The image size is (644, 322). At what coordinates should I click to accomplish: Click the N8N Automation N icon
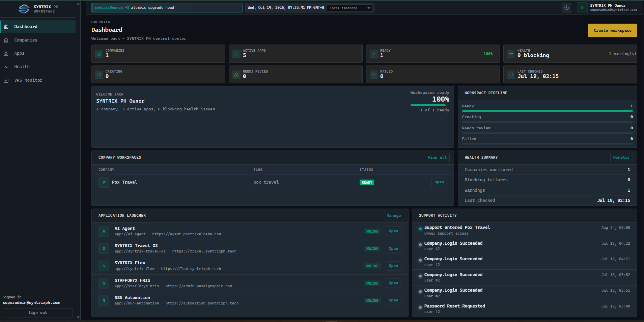104,300
